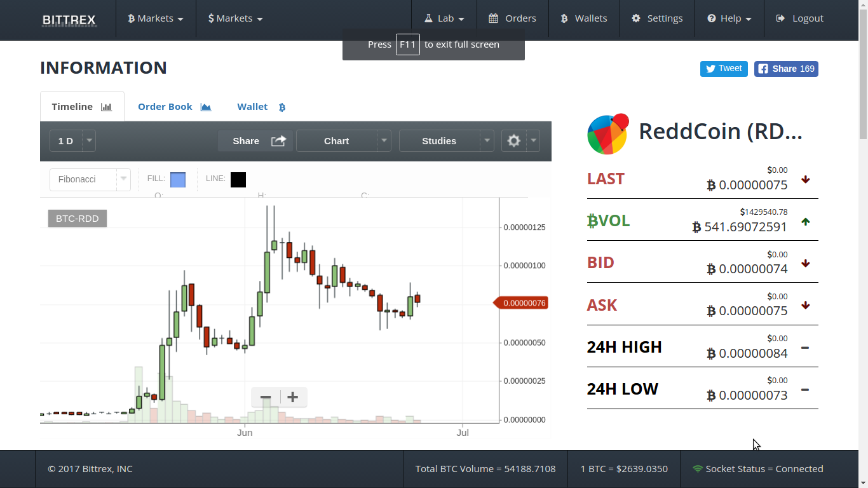Screen dimensions: 868x488
Task: Click the 24H HIGH dash indicator
Action: [x=805, y=348]
